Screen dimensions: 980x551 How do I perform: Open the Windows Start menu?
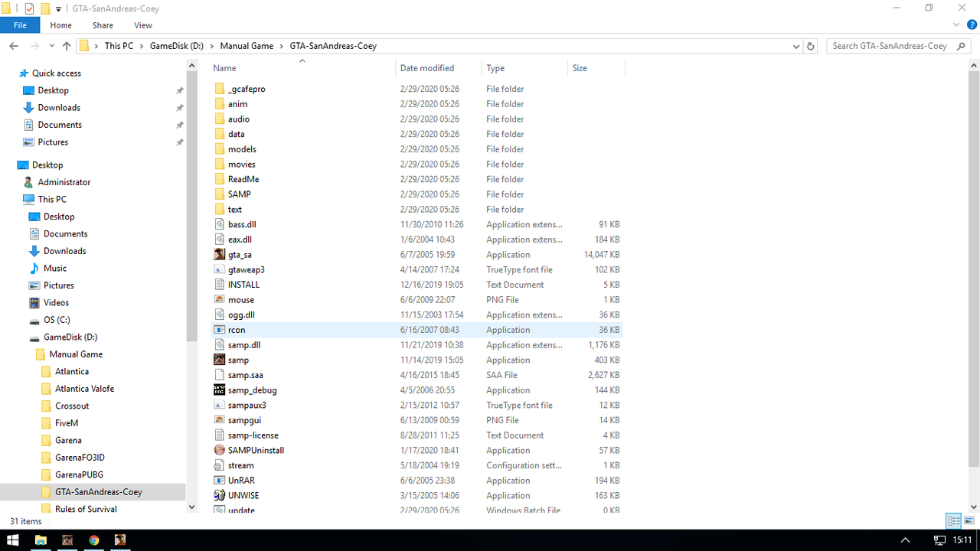click(x=13, y=540)
